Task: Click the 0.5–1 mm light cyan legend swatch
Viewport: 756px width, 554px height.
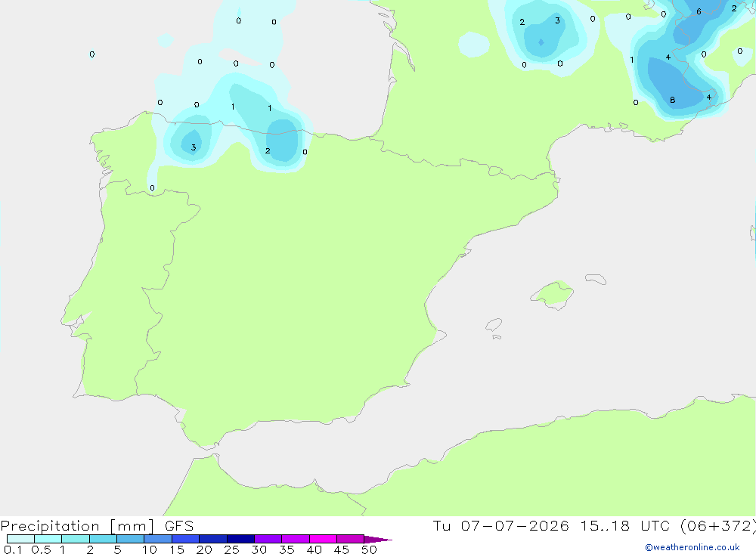Action: click(48, 539)
